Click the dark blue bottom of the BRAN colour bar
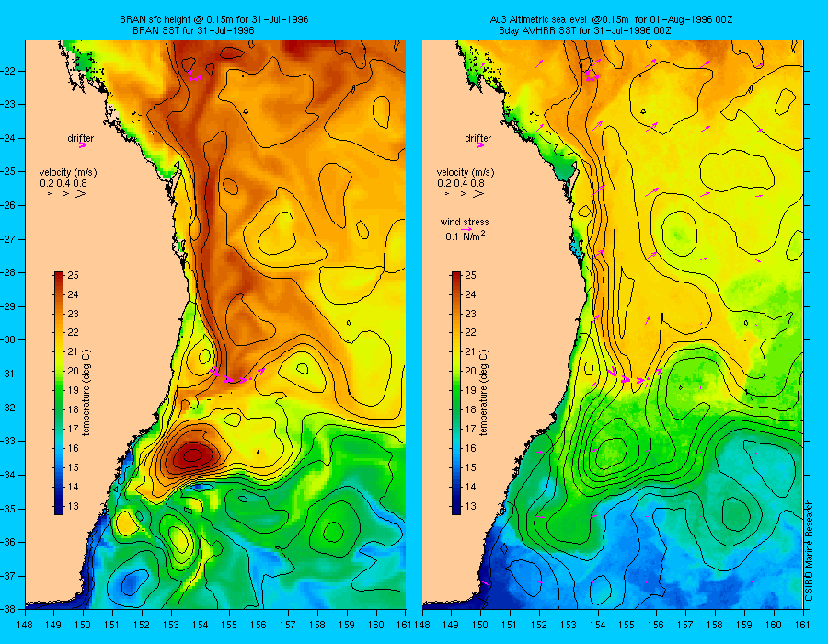This screenshot has height=644, width=828. (59, 510)
